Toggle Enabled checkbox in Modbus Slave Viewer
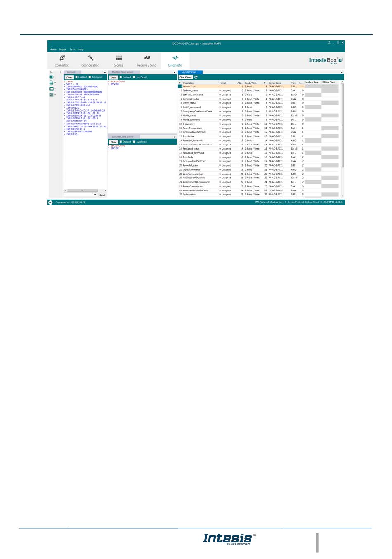 coord(120,77)
